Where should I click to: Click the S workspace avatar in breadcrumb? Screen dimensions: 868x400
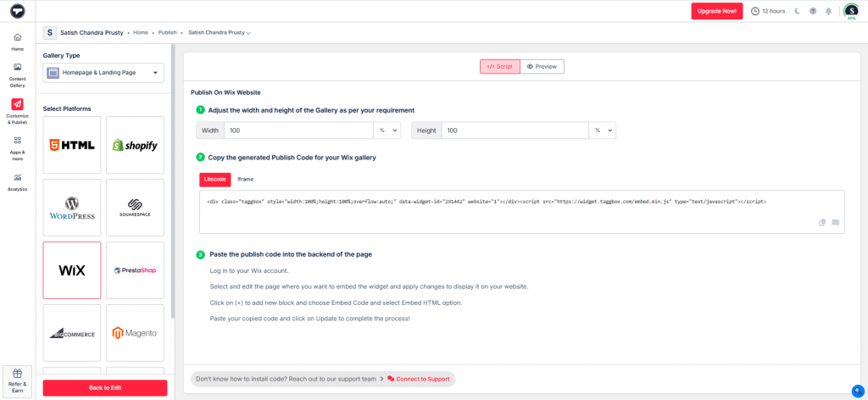pyautogui.click(x=50, y=33)
